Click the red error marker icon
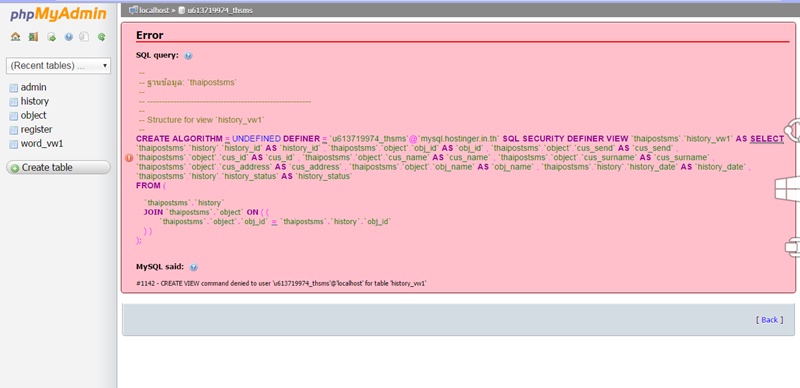Viewport: 800px width, 388px height. click(x=129, y=158)
